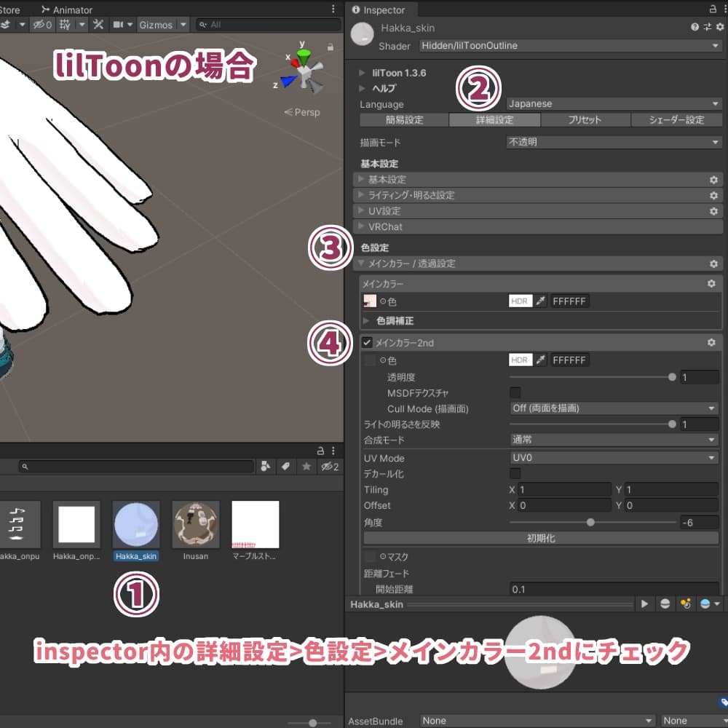Toggle the scene tools wrench icon

98,25
